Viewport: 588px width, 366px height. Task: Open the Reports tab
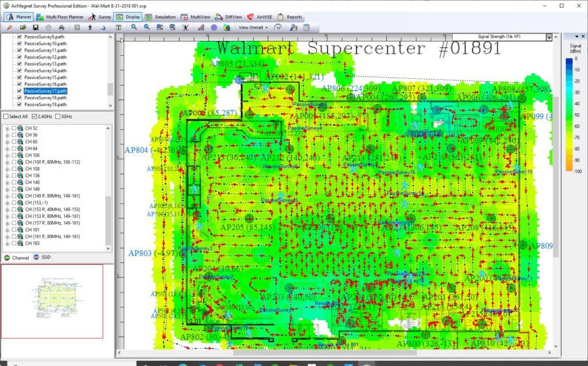coord(290,17)
